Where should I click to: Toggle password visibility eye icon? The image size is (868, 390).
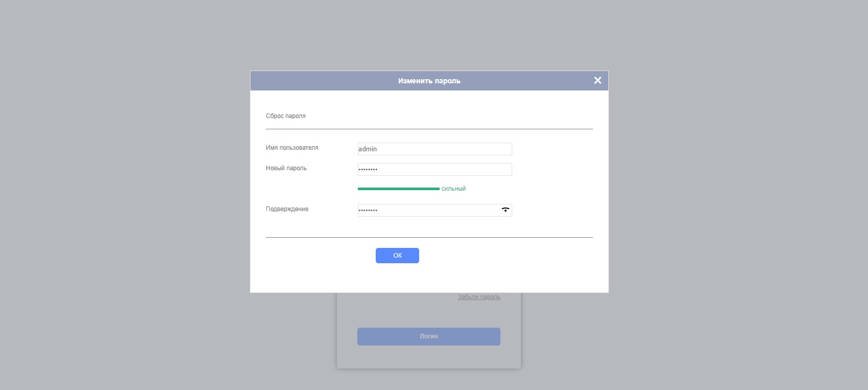pyautogui.click(x=506, y=210)
